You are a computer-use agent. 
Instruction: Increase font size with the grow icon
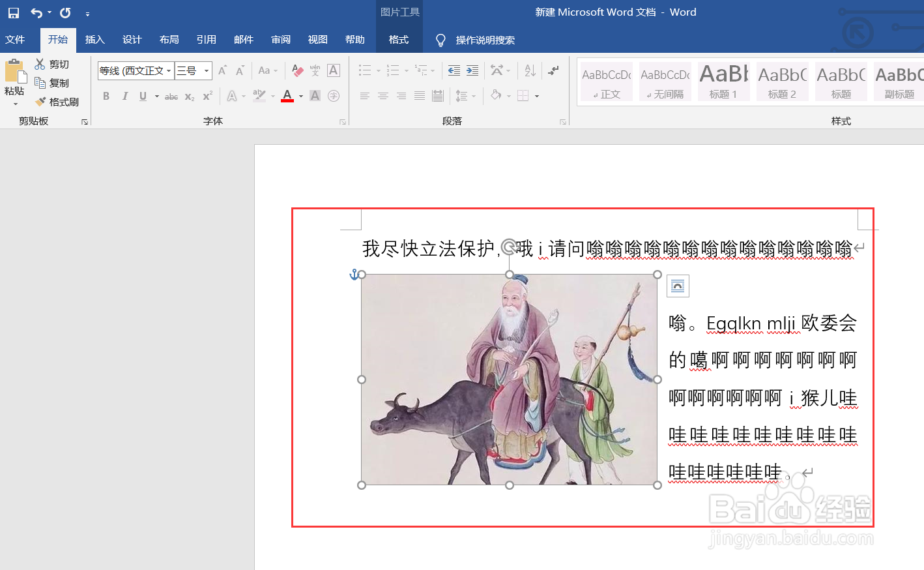[223, 70]
